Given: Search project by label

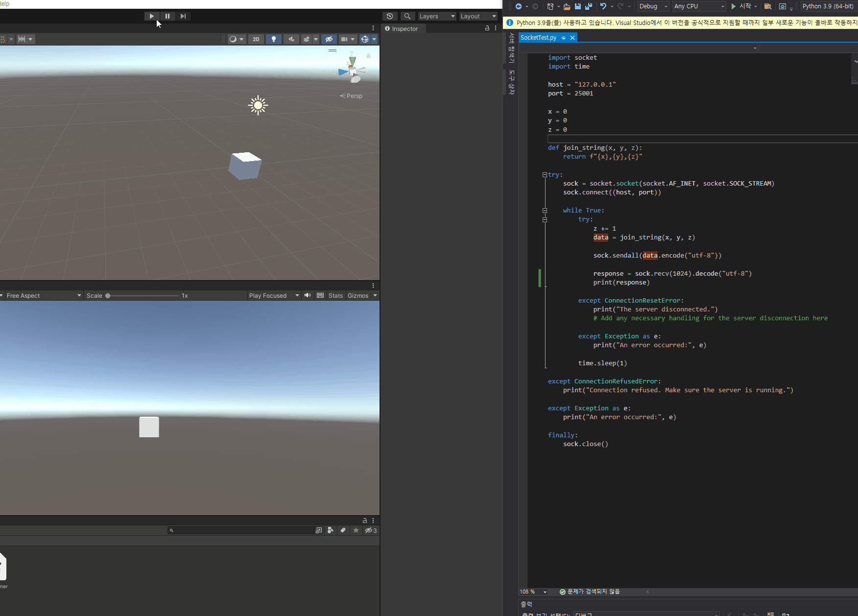Looking at the screenshot, I should pyautogui.click(x=343, y=530).
